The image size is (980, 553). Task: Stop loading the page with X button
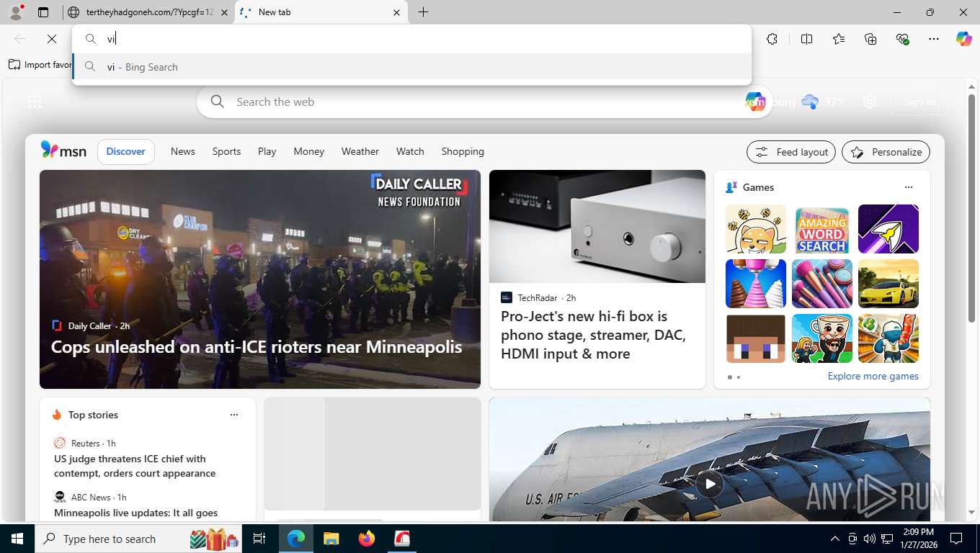52,39
